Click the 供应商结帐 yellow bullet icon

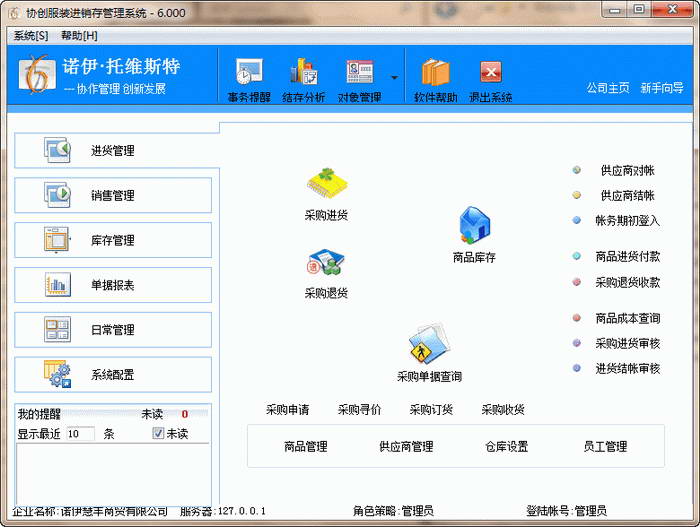click(x=577, y=195)
